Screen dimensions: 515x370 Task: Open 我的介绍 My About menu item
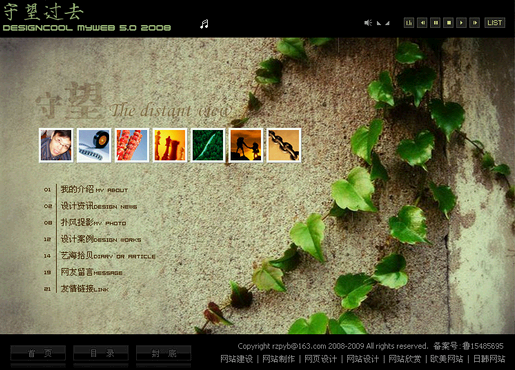point(94,189)
